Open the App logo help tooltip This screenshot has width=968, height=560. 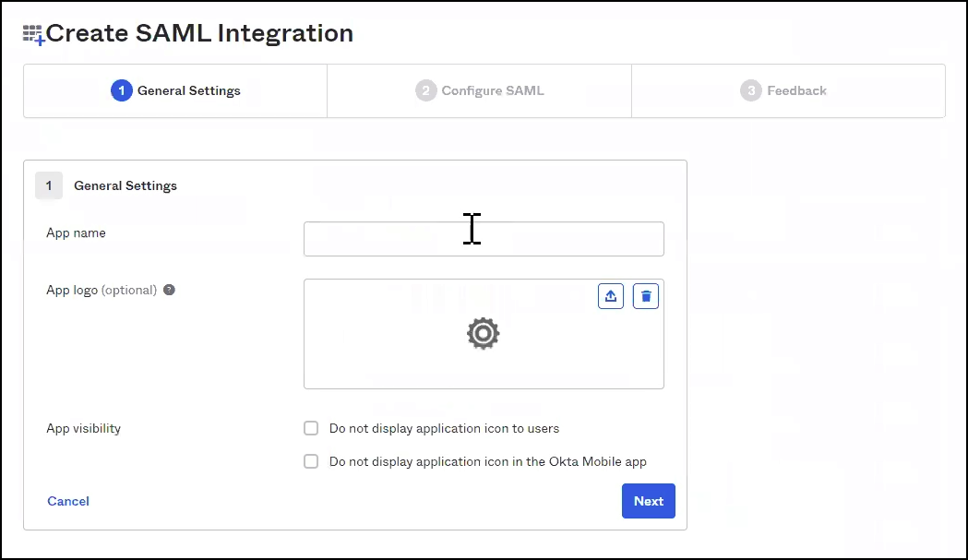point(168,289)
